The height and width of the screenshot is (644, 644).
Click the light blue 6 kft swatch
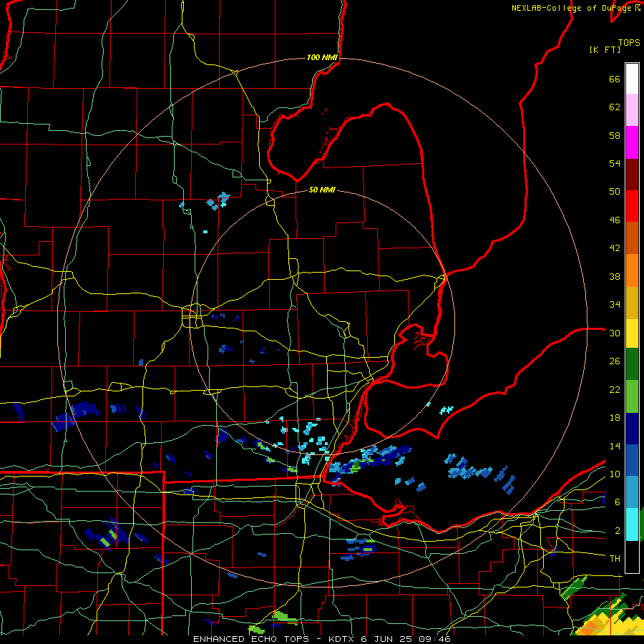[x=632, y=492]
